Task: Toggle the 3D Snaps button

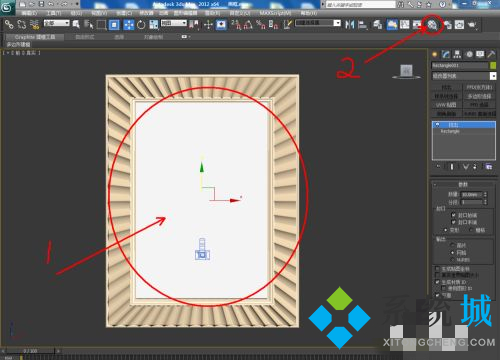Action: [236, 25]
